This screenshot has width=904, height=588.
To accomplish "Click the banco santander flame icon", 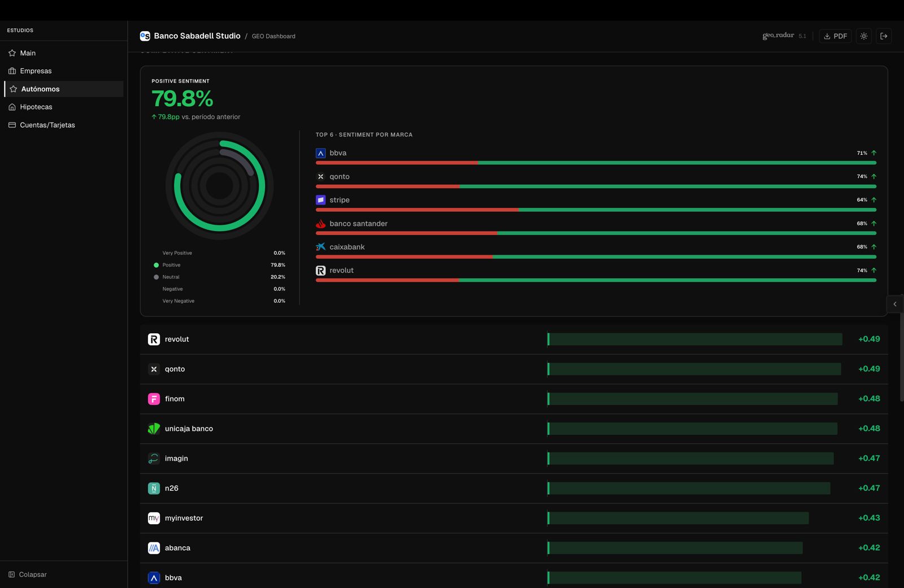I will pyautogui.click(x=320, y=224).
